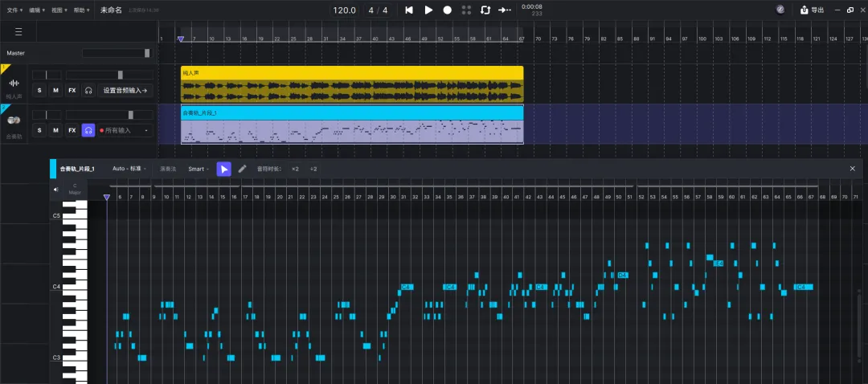The height and width of the screenshot is (384, 868).
Task: Open FX for the 纯人声 track
Action: [x=72, y=90]
